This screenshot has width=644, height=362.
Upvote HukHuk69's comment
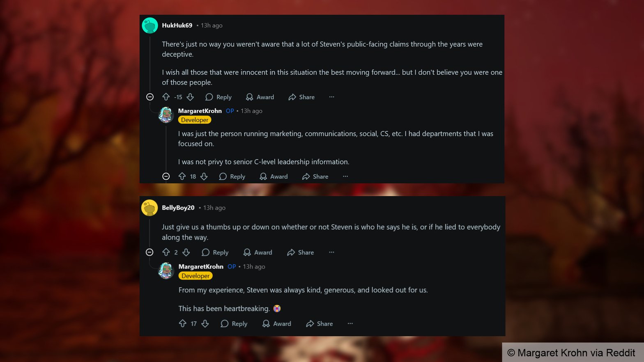pyautogui.click(x=166, y=97)
